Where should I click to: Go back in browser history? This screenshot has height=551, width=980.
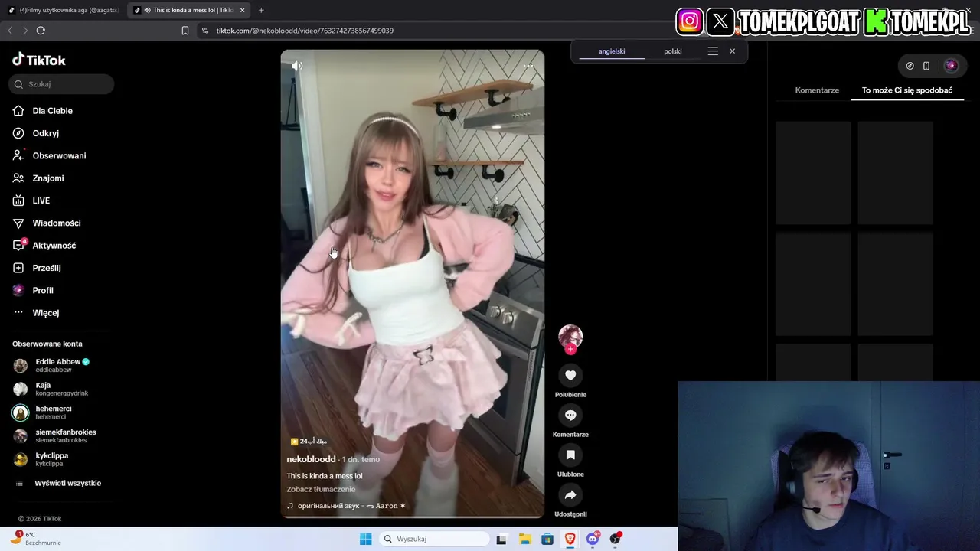click(10, 31)
